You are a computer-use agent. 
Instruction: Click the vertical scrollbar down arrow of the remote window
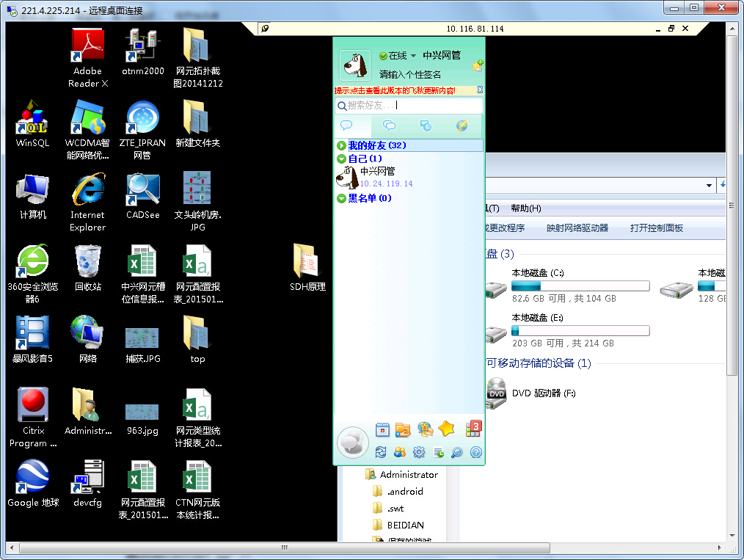tap(732, 535)
